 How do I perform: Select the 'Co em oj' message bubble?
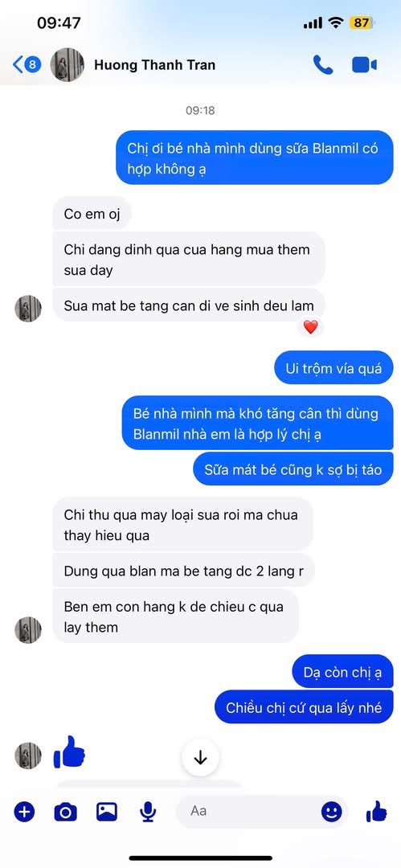pyautogui.click(x=92, y=214)
